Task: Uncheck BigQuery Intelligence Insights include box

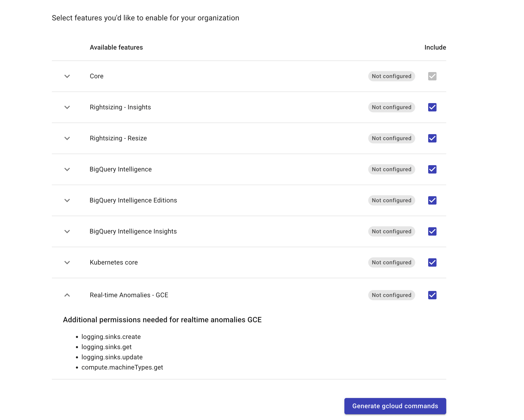Action: pos(432,231)
